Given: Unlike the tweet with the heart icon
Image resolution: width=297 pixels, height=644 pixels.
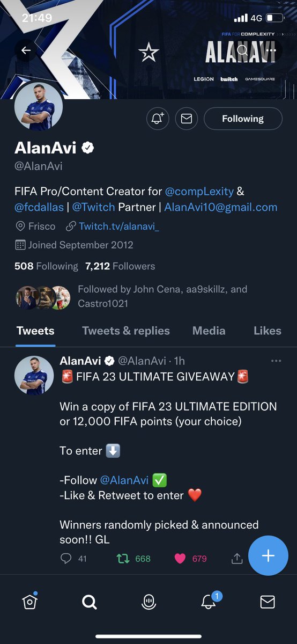Looking at the screenshot, I should 190,559.
